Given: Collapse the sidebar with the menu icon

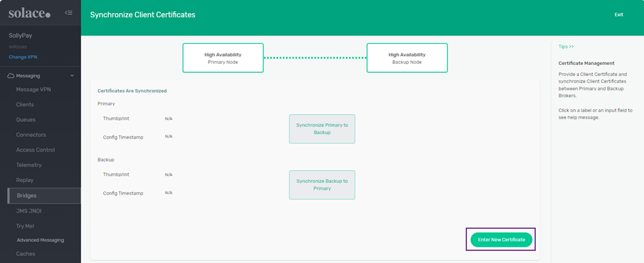Looking at the screenshot, I should [68, 14].
